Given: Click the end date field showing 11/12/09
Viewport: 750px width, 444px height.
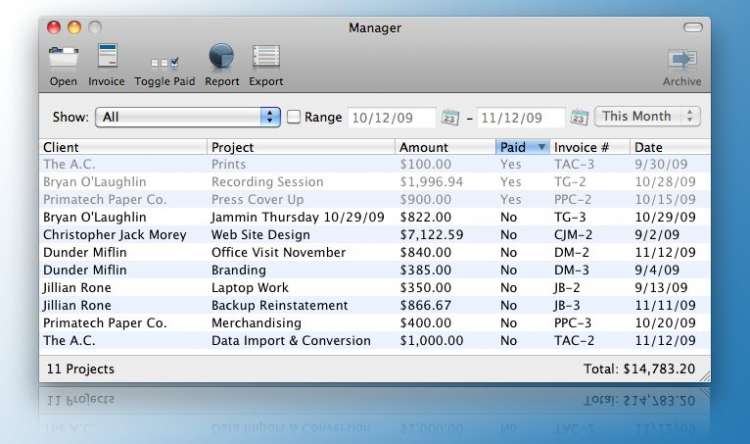Looking at the screenshot, I should (521, 118).
